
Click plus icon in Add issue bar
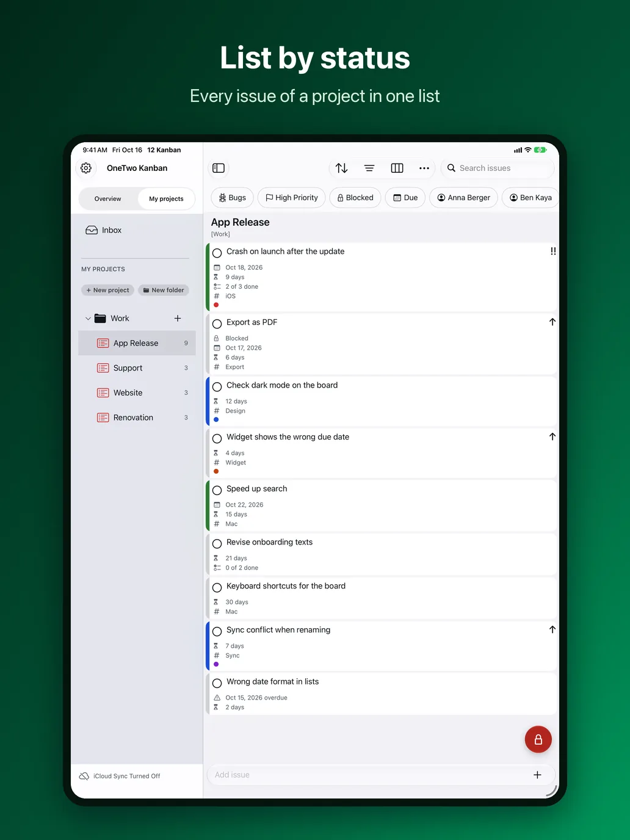[537, 775]
